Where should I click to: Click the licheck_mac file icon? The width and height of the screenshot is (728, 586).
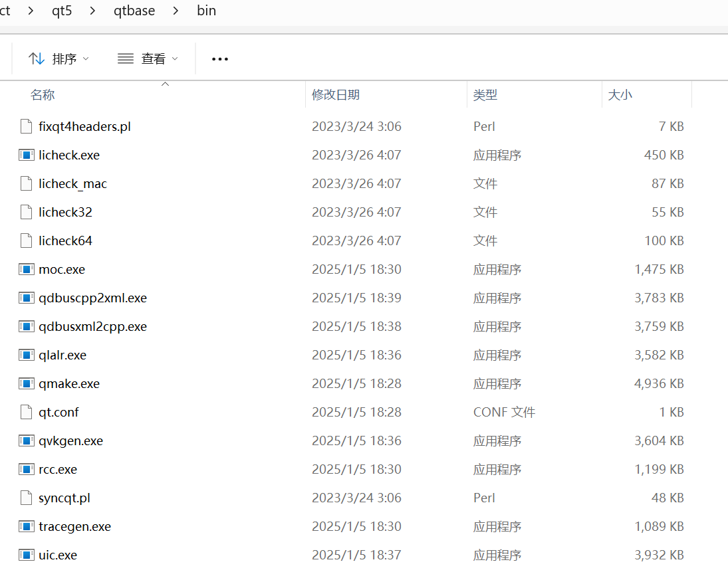pos(27,184)
